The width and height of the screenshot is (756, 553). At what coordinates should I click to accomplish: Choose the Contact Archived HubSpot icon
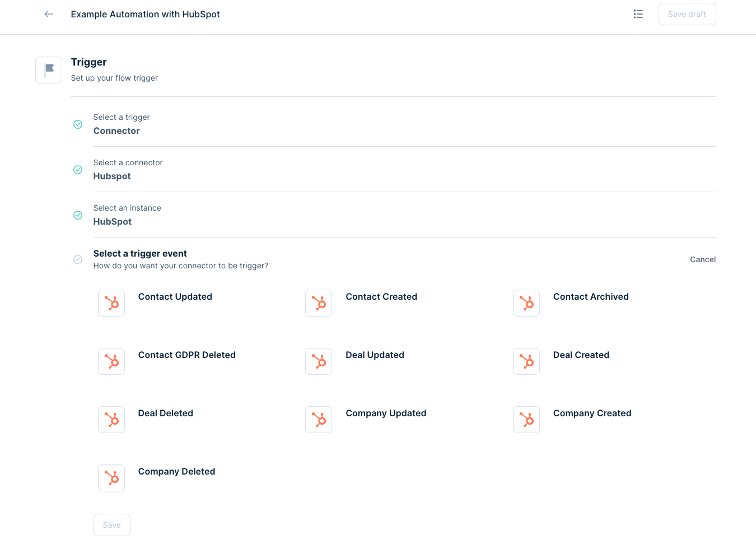pos(526,303)
